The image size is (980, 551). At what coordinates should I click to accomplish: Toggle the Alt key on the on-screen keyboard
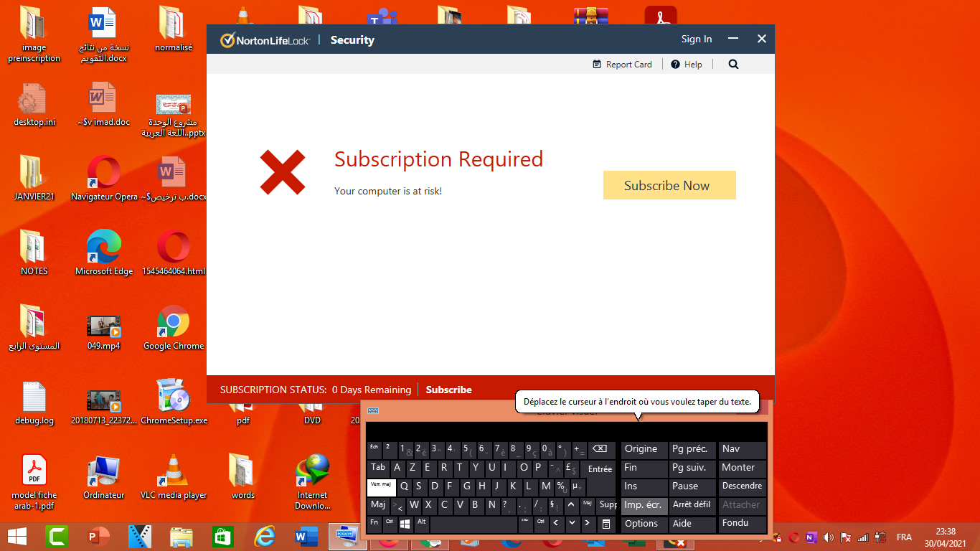click(422, 524)
